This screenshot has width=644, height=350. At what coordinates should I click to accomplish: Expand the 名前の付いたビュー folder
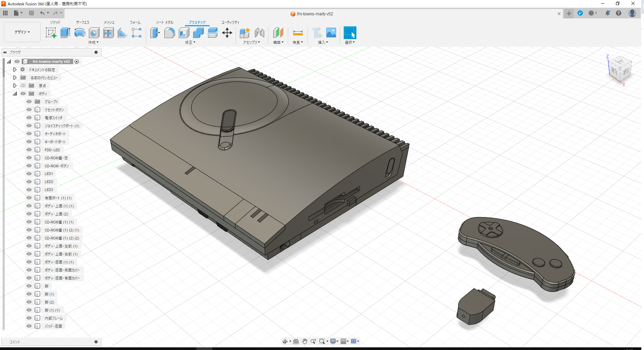click(15, 77)
